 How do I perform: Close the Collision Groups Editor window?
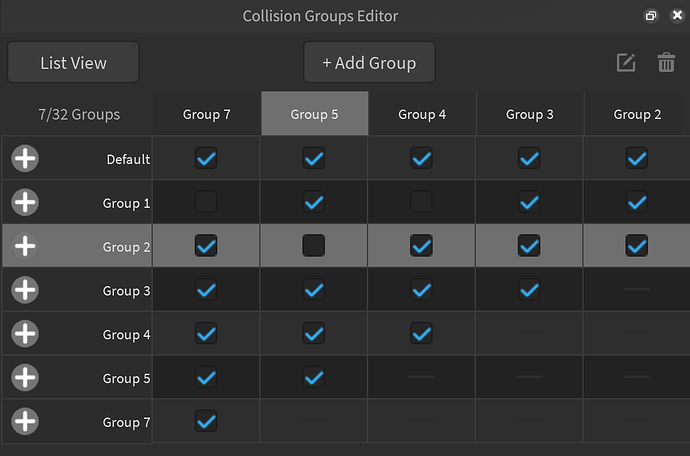coord(677,16)
